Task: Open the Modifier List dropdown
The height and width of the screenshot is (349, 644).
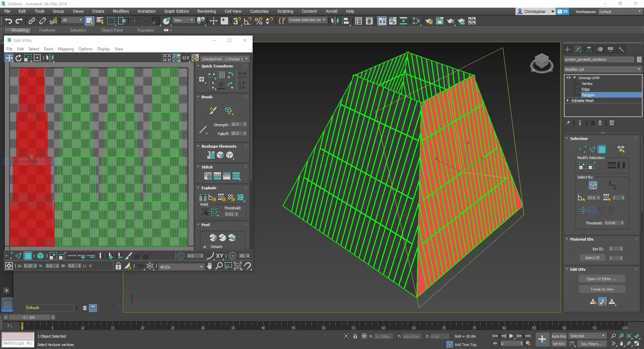Action: (x=603, y=69)
